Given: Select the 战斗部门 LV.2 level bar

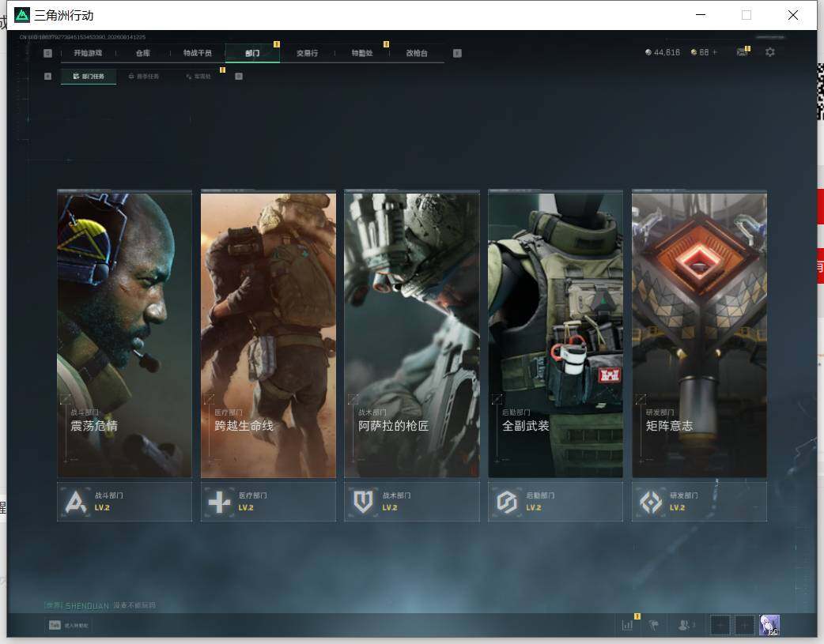Looking at the screenshot, I should (x=124, y=503).
